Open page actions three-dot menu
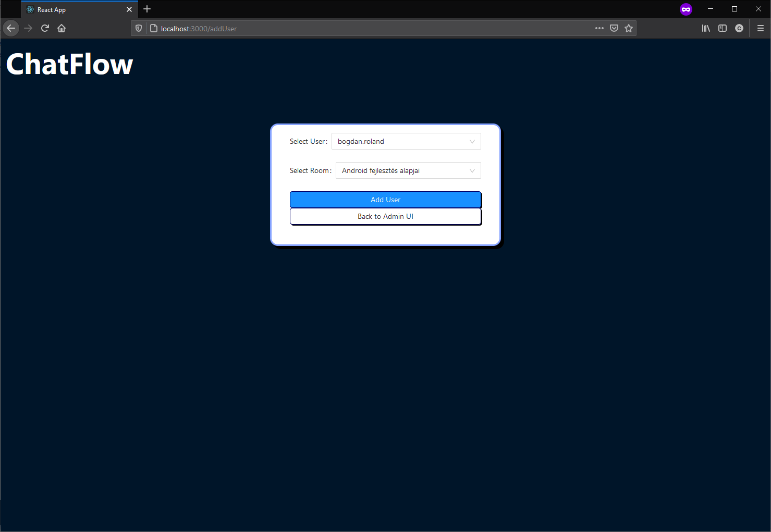This screenshot has width=771, height=532. 599,28
